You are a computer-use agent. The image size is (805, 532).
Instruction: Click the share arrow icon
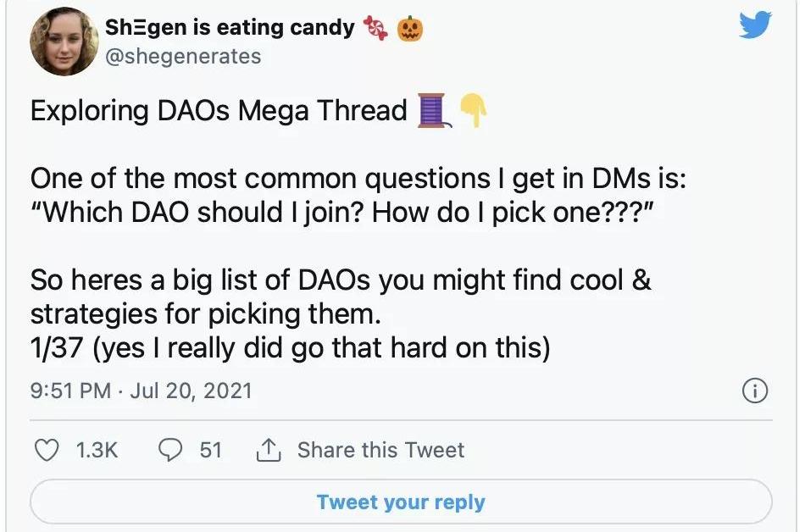[269, 450]
